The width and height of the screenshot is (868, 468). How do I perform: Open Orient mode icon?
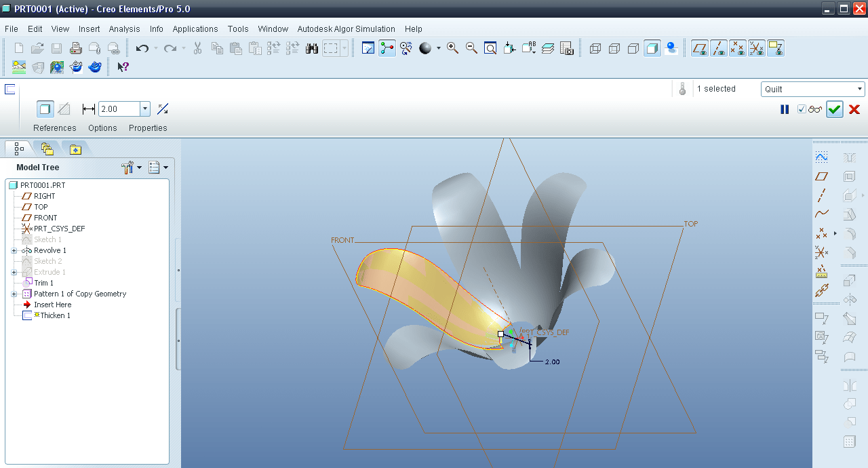pyautogui.click(x=406, y=48)
